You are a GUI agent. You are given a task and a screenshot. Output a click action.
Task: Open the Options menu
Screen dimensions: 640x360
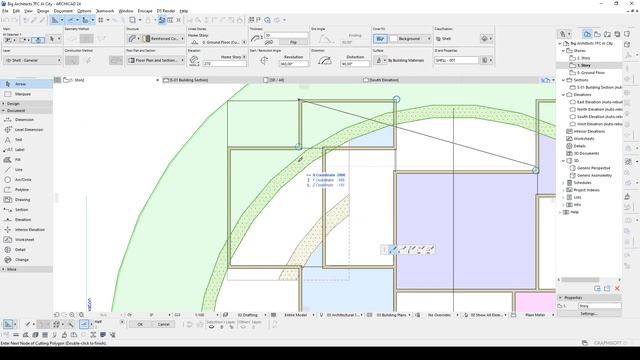(84, 11)
